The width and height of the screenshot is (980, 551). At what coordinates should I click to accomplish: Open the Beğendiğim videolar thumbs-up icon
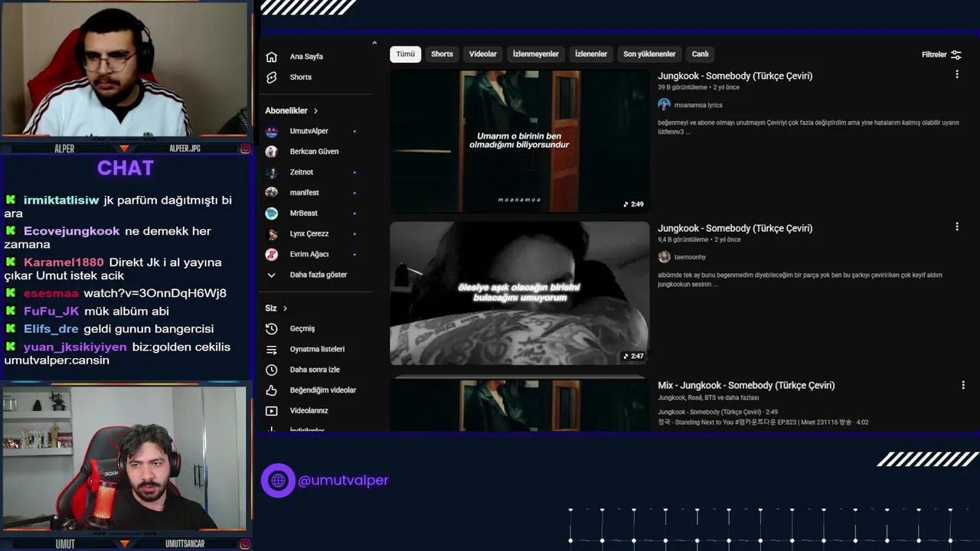click(x=271, y=390)
